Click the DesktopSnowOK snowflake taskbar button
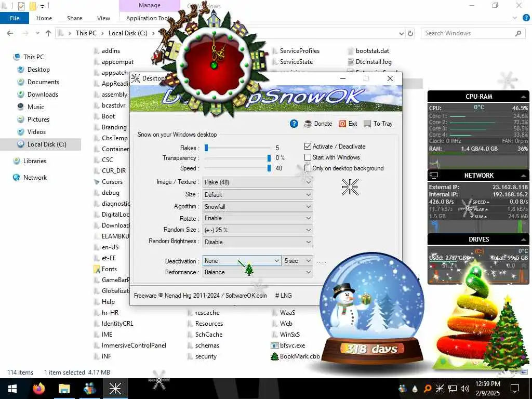The width and height of the screenshot is (532, 399). pos(115,389)
